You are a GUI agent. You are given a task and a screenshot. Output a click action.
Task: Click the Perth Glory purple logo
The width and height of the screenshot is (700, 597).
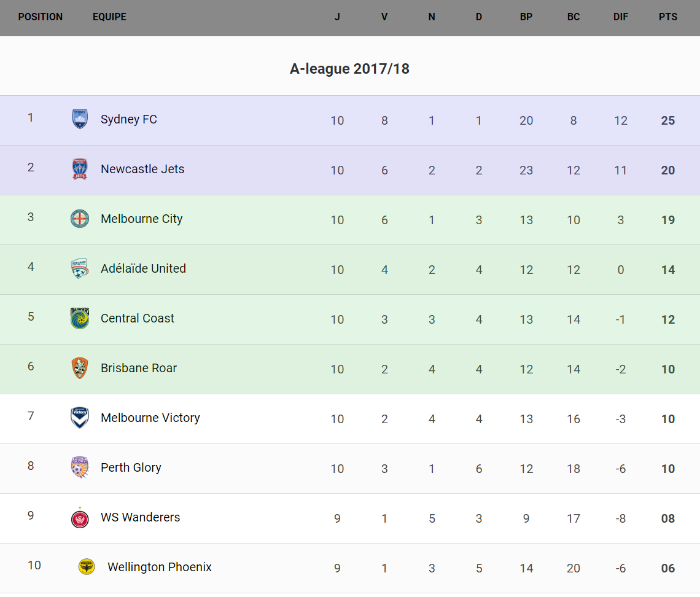[x=80, y=467]
